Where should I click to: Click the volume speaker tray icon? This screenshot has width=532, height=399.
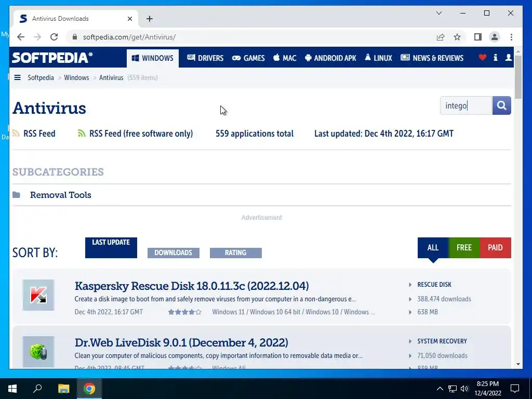464,389
